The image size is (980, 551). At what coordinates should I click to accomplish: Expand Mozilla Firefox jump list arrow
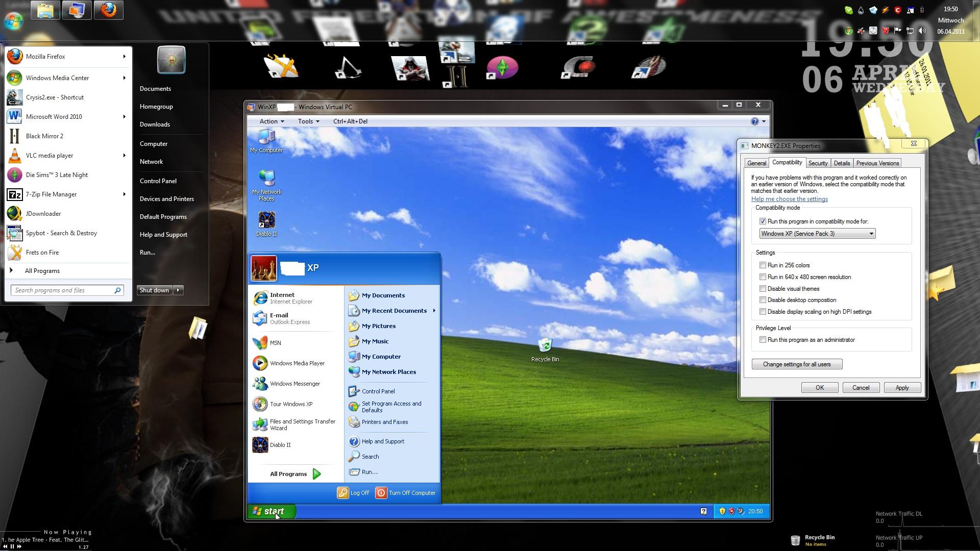(124, 57)
